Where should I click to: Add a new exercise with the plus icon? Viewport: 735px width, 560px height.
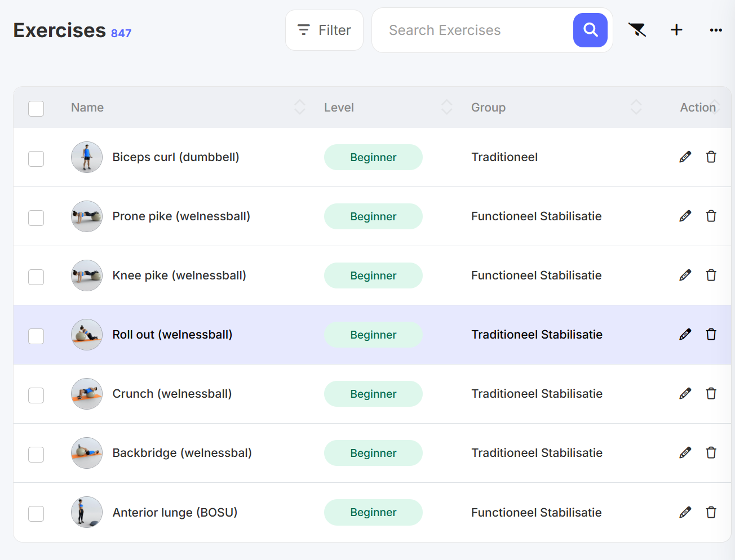coord(676,30)
